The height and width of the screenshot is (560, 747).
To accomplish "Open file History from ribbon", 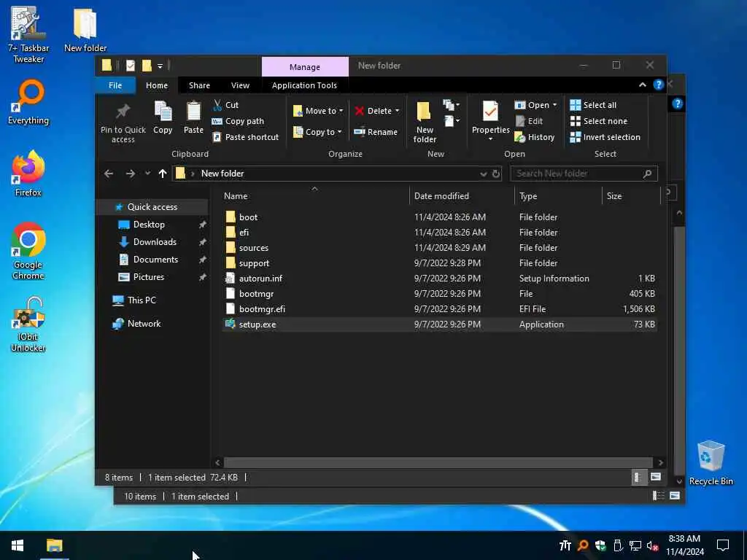I will [535, 137].
